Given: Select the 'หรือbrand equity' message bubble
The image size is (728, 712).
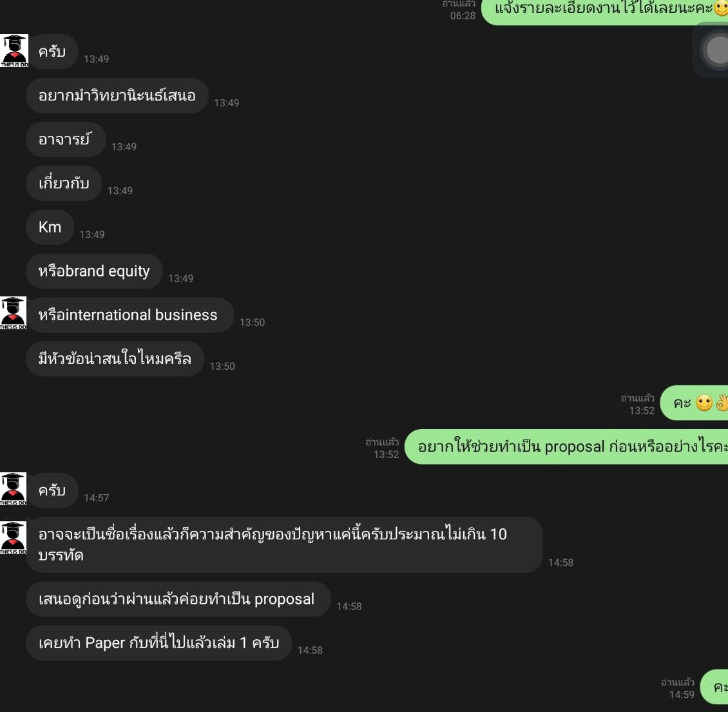Looking at the screenshot, I should pos(94,271).
